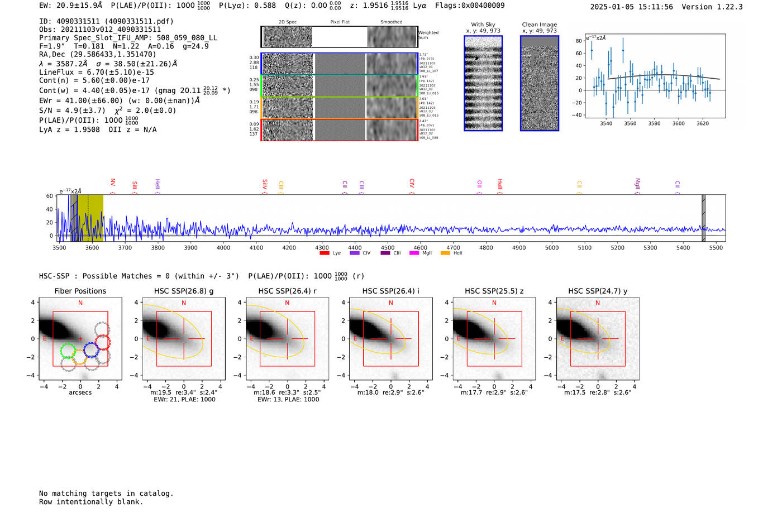Open the Fiber Positions image panel
782x532 pixels.
tap(80, 339)
